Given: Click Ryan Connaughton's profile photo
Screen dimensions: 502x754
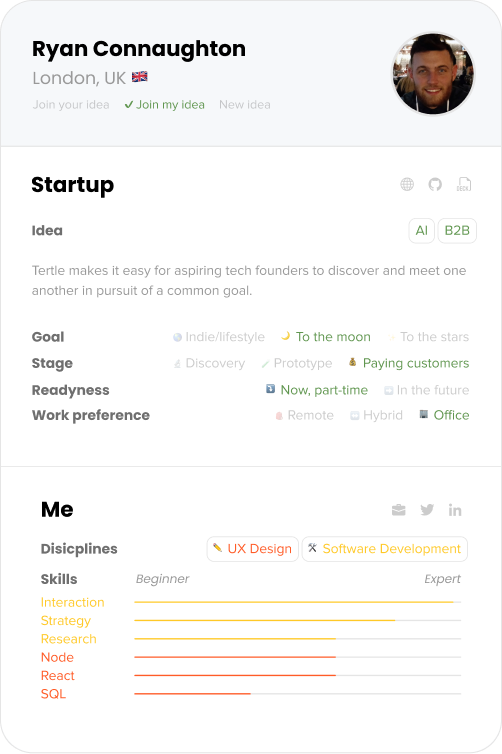Looking at the screenshot, I should click(433, 74).
